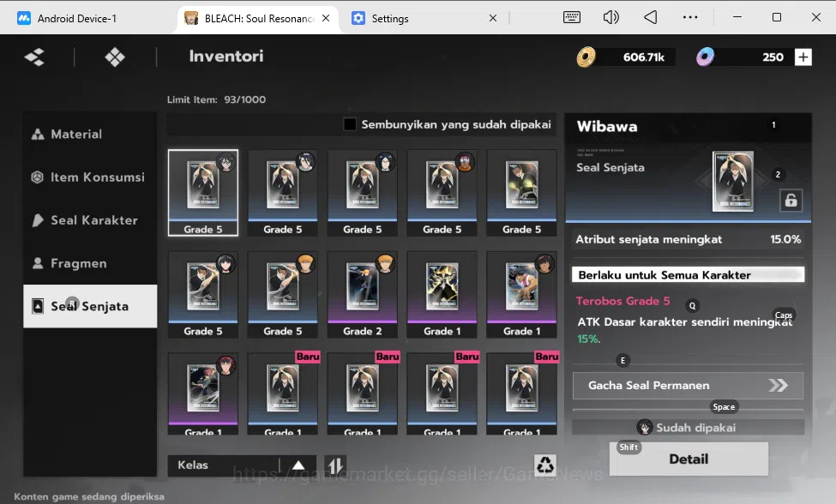
Task: Select Grade 1 seal with dark-skinned character badge
Action: [x=521, y=295]
